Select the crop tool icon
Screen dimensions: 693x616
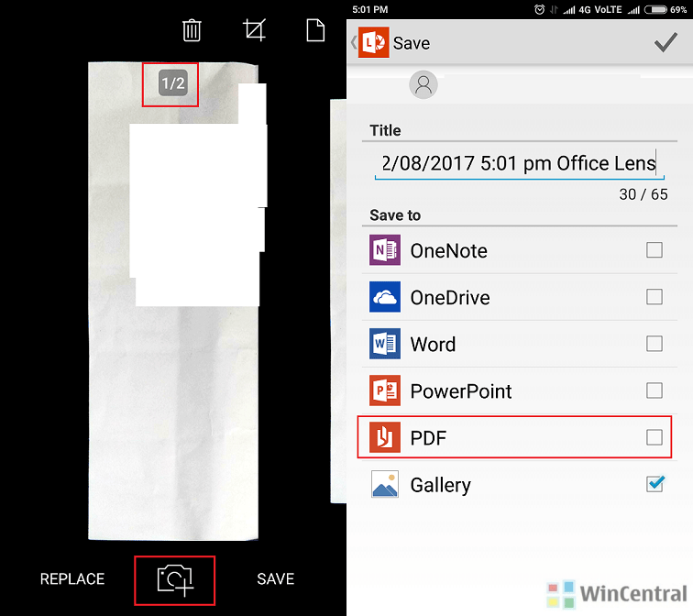255,30
